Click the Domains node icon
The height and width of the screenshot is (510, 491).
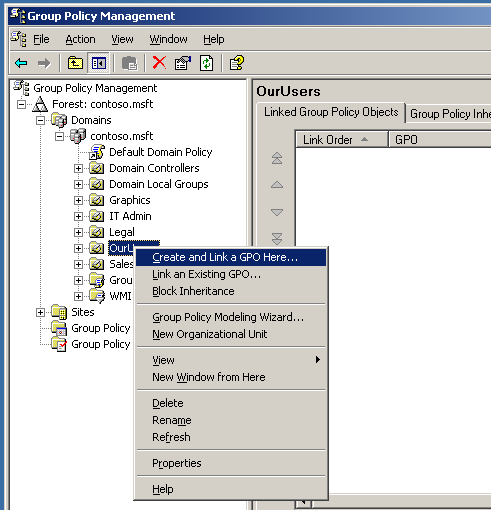click(59, 120)
